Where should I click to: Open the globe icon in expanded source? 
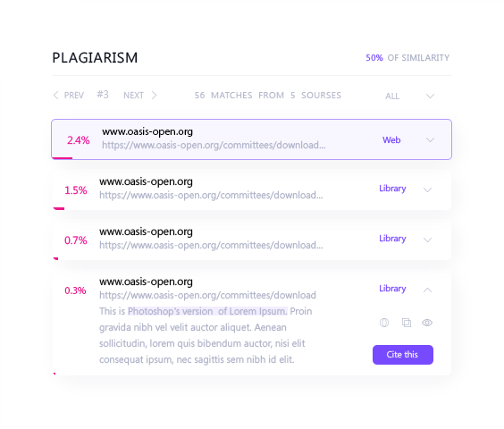point(384,323)
